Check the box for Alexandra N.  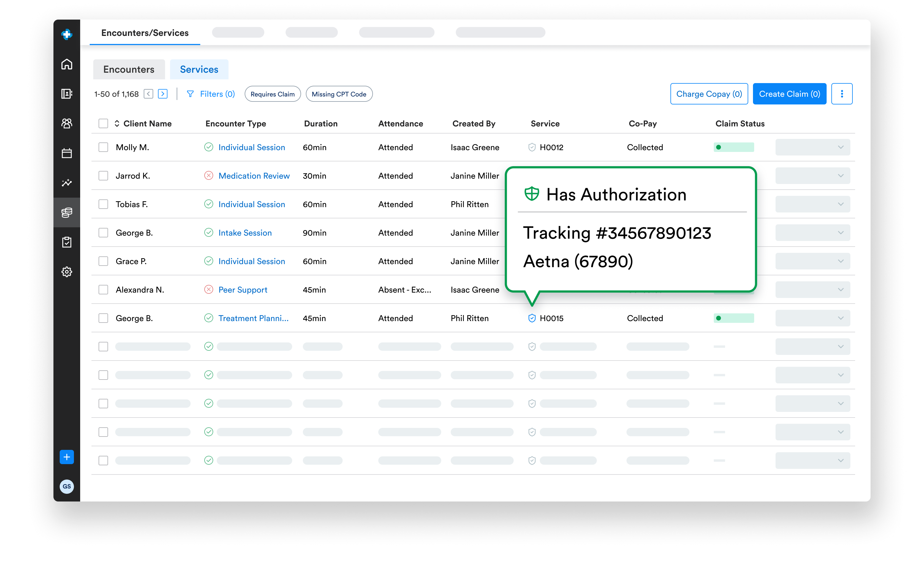tap(103, 290)
